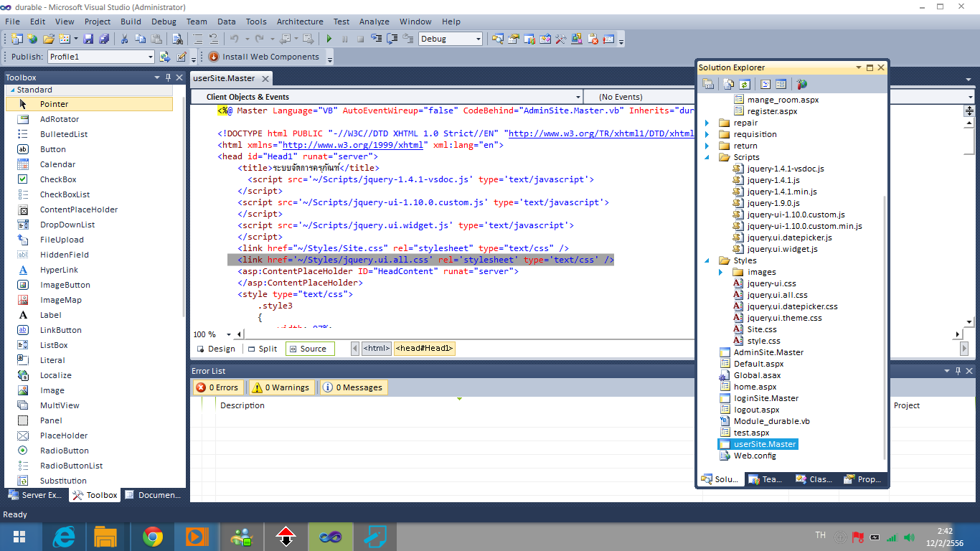Open the 100 % zoom dropdown
The width and height of the screenshot is (980, 551).
click(x=229, y=334)
